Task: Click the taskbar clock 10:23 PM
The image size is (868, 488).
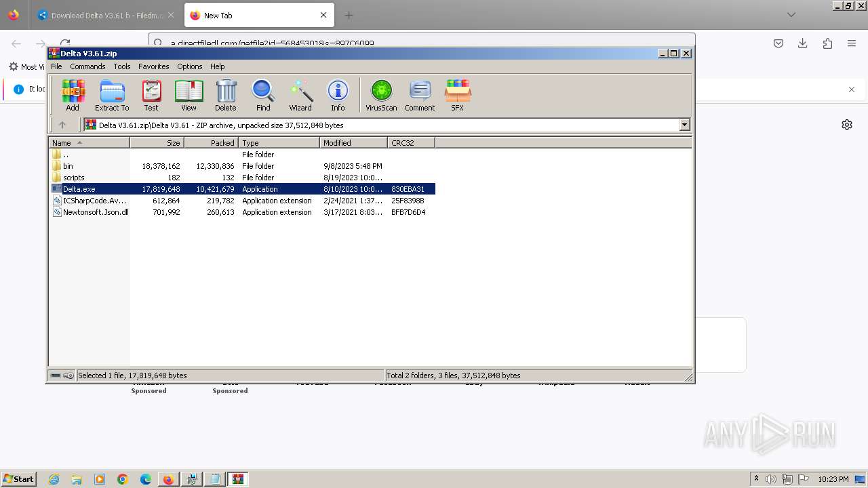Action: [x=833, y=479]
